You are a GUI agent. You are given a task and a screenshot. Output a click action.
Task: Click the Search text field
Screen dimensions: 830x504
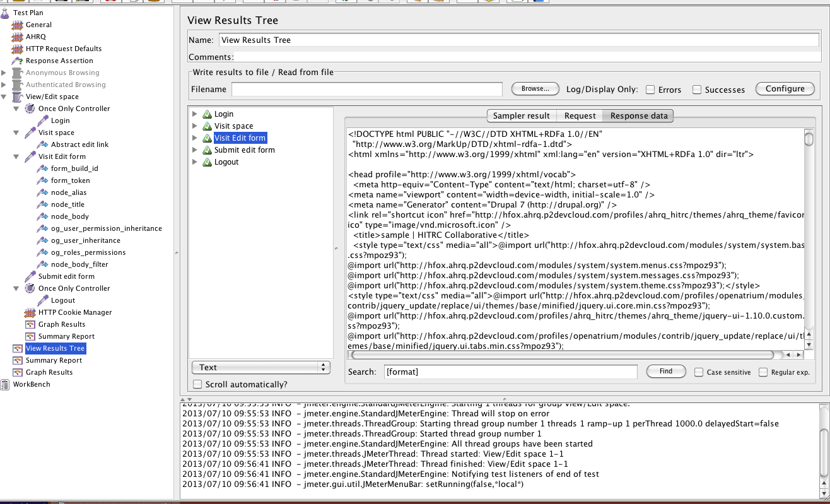click(511, 372)
